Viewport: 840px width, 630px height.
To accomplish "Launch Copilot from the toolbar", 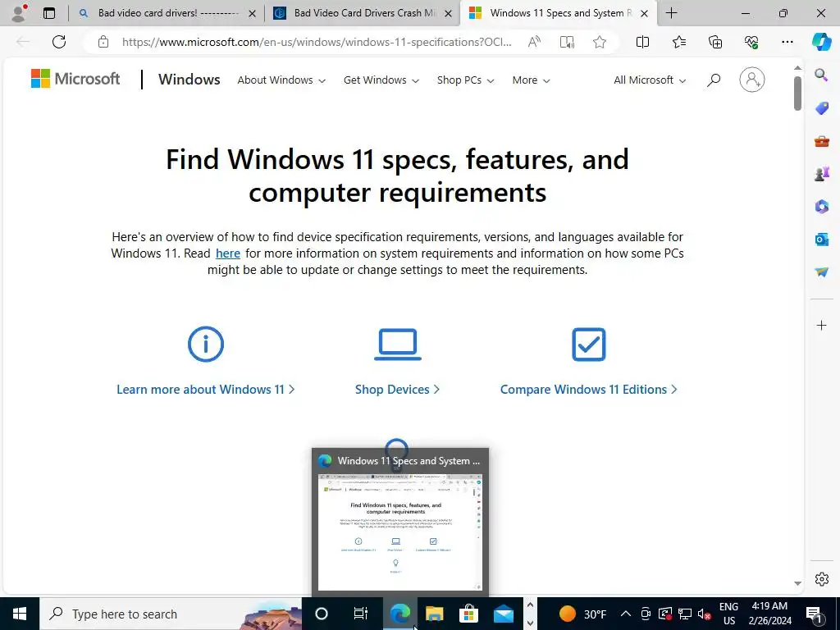I will coord(821,42).
